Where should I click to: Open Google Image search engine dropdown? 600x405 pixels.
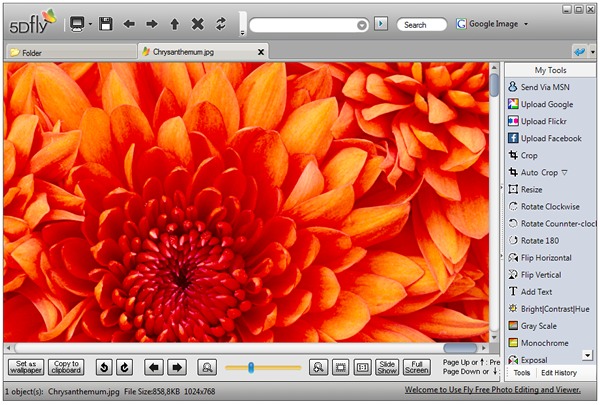tap(526, 24)
